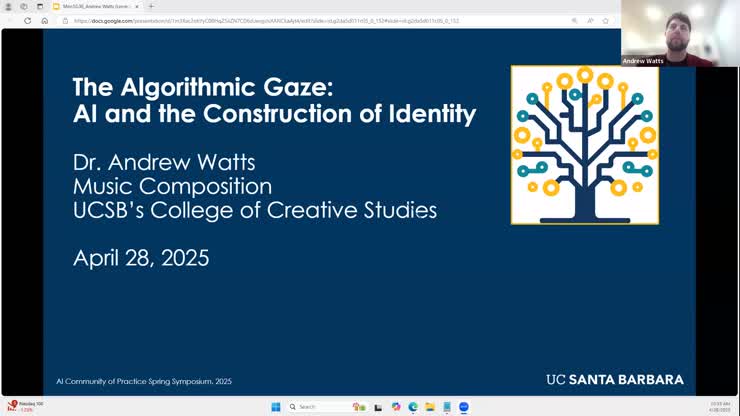The image size is (740, 416).
Task: Open the Edge workspaces icon
Action: [24, 7]
